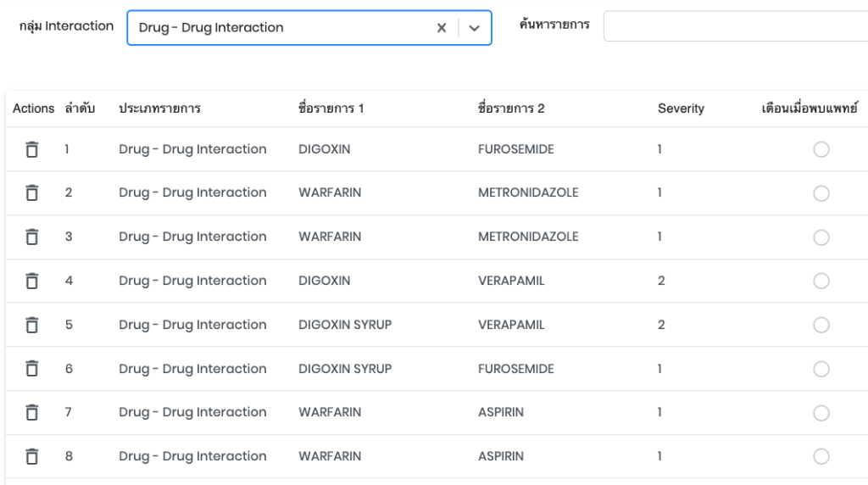Select alert radio for row 5 DIGOXIN SYRUP
The height and width of the screenshot is (485, 868).
point(821,326)
